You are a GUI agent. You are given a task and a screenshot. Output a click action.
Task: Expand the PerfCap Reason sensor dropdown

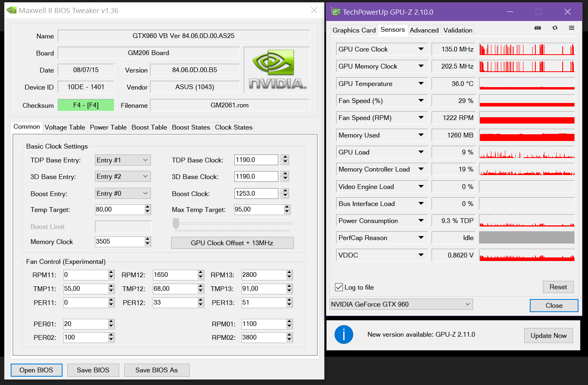(421, 238)
